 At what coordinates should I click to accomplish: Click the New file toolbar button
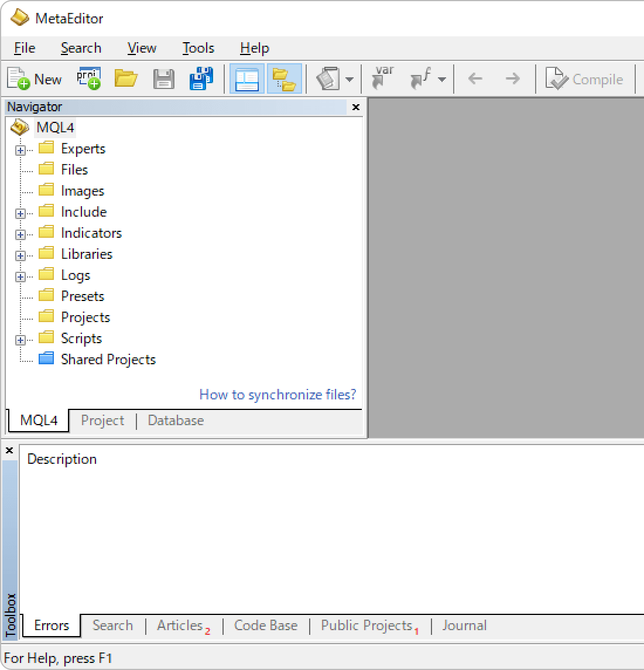tap(35, 79)
